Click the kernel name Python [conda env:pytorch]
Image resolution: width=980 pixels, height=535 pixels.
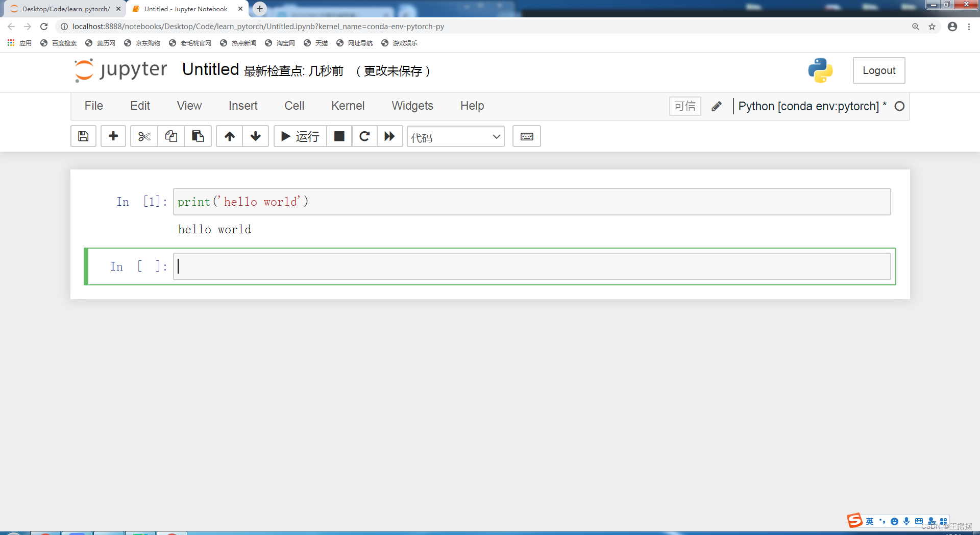pos(808,106)
